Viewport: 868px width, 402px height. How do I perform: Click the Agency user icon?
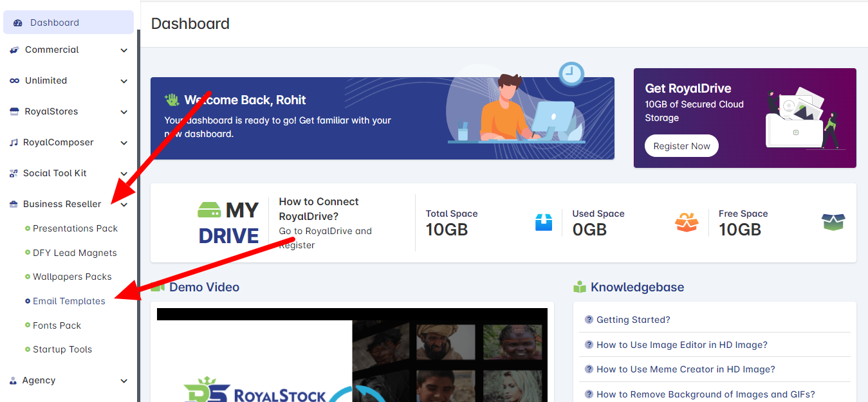[13, 381]
